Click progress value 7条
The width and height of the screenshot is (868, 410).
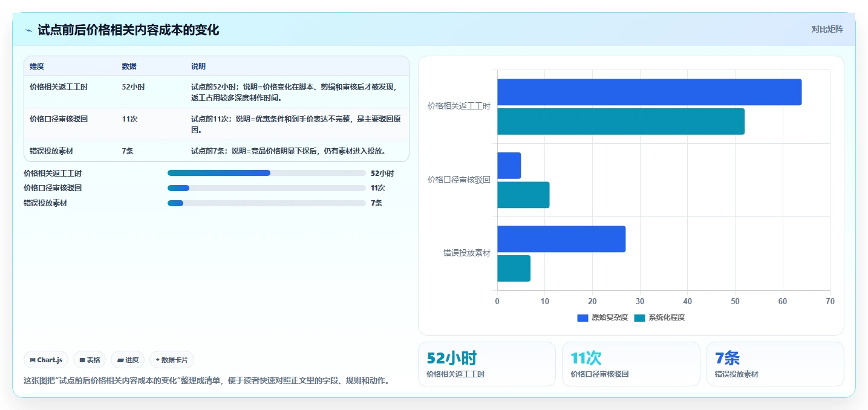coord(377,203)
